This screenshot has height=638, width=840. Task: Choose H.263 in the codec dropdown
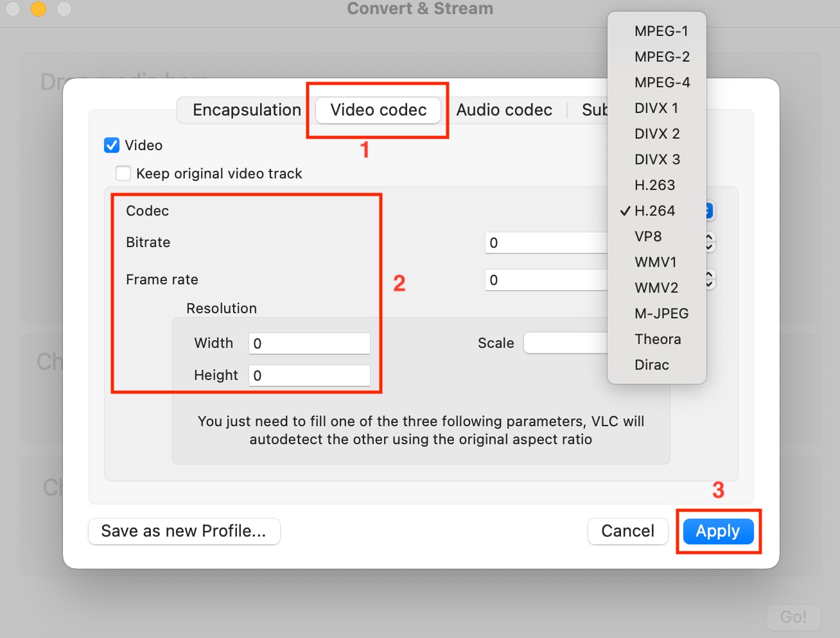[x=654, y=185]
